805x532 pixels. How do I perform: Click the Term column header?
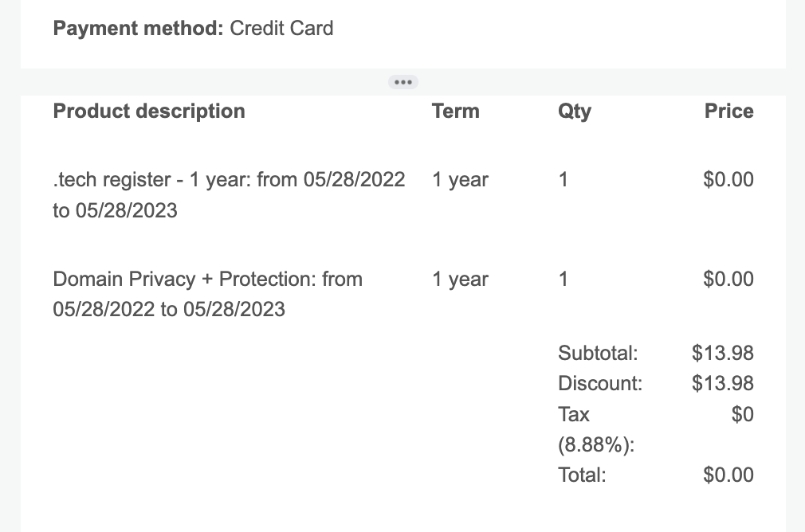point(455,111)
